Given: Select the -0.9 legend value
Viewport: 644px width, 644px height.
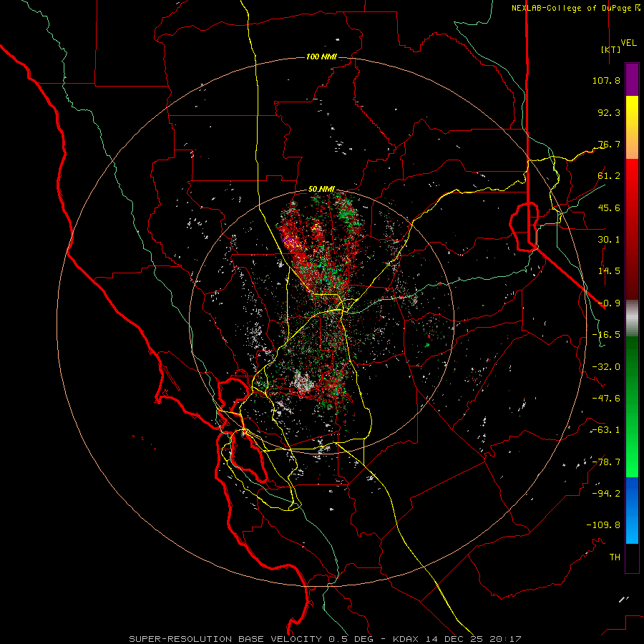Looking at the screenshot, I should tap(609, 303).
